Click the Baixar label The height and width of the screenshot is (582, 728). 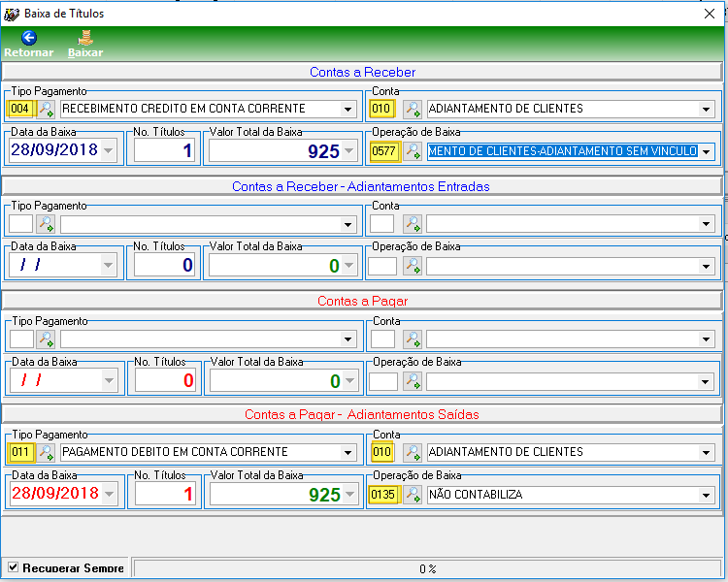tap(85, 52)
